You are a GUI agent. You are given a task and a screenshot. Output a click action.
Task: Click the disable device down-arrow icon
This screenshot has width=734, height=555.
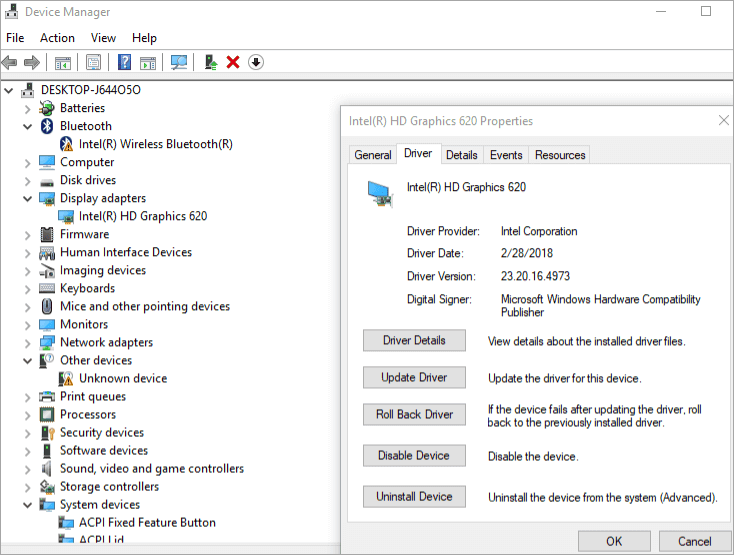pos(256,62)
